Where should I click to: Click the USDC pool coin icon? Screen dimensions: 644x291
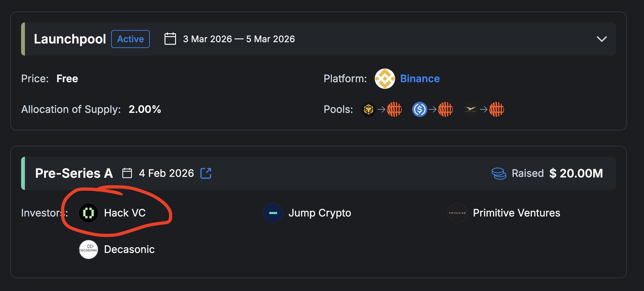click(419, 109)
